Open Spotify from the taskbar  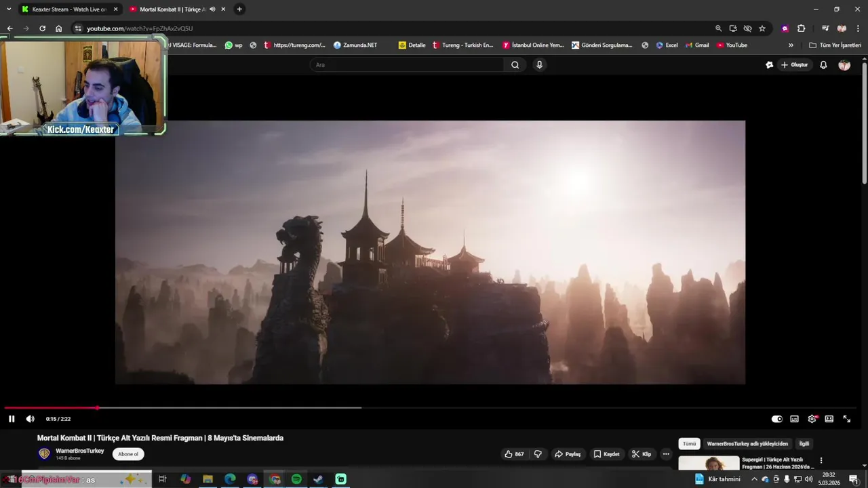pyautogui.click(x=296, y=479)
